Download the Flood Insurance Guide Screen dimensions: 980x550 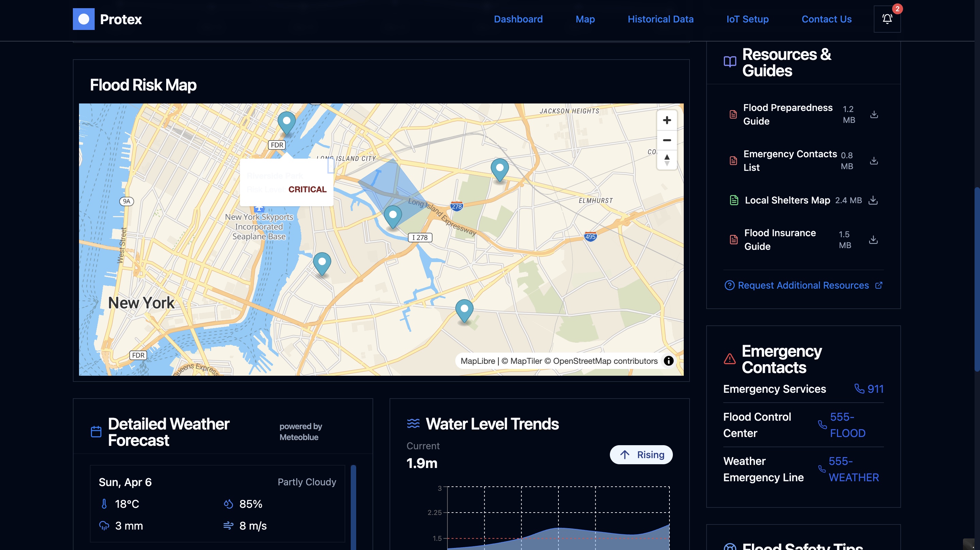pyautogui.click(x=873, y=240)
